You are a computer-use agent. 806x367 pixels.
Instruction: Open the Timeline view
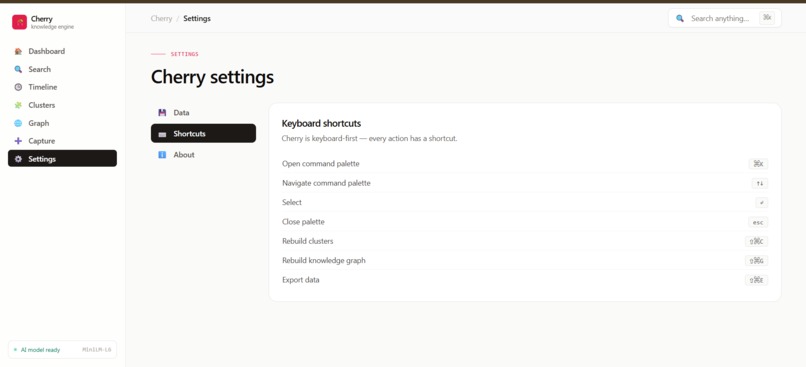[x=62, y=87]
